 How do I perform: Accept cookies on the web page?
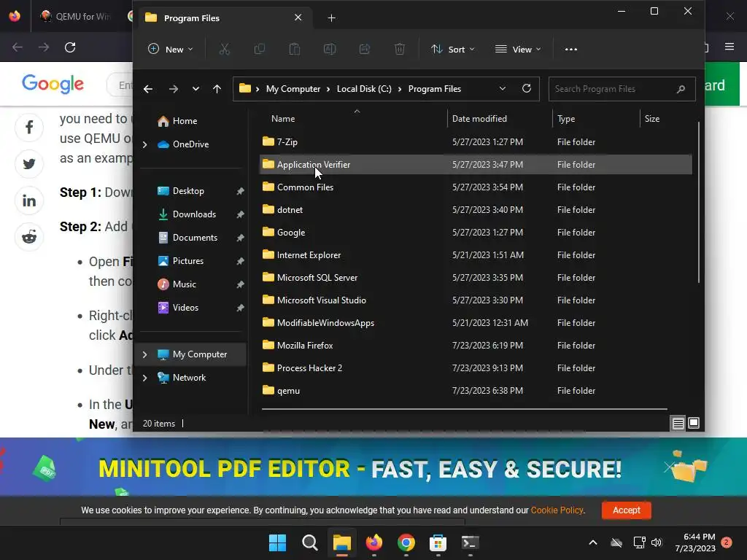pos(626,510)
